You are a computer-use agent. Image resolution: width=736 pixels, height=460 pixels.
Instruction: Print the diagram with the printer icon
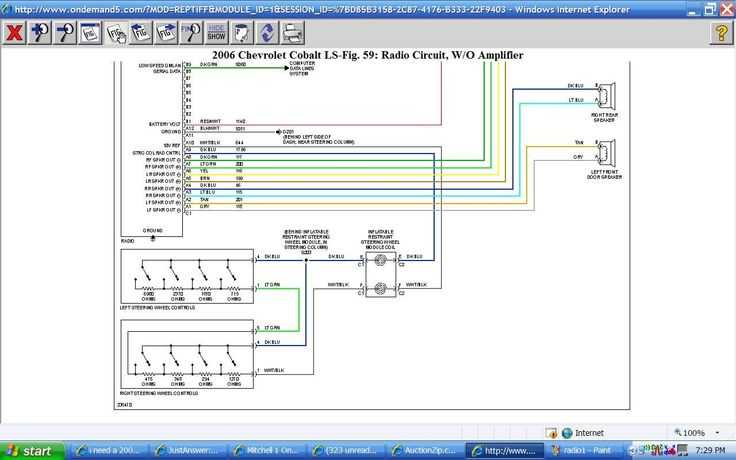(x=293, y=33)
